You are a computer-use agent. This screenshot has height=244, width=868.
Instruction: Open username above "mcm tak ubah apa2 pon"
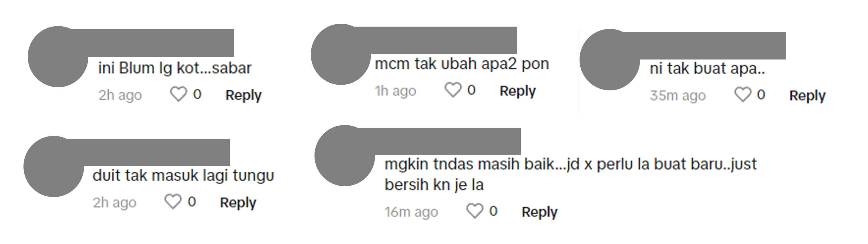tap(444, 40)
